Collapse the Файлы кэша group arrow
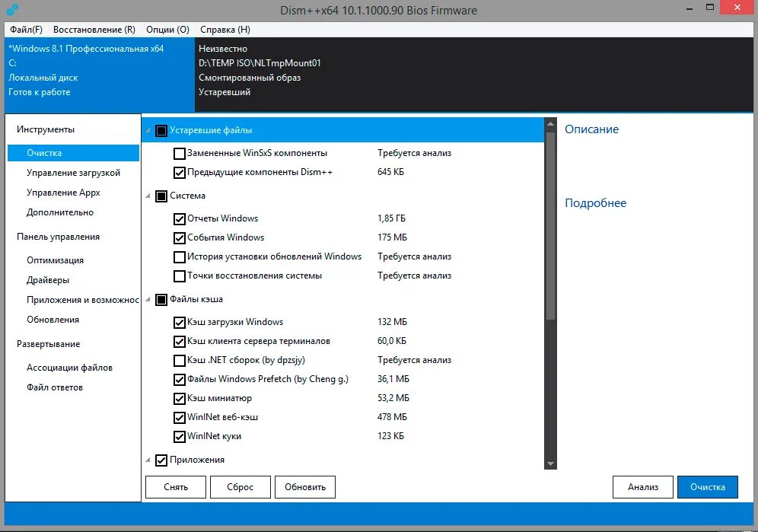The height and width of the screenshot is (532, 758). 148,299
